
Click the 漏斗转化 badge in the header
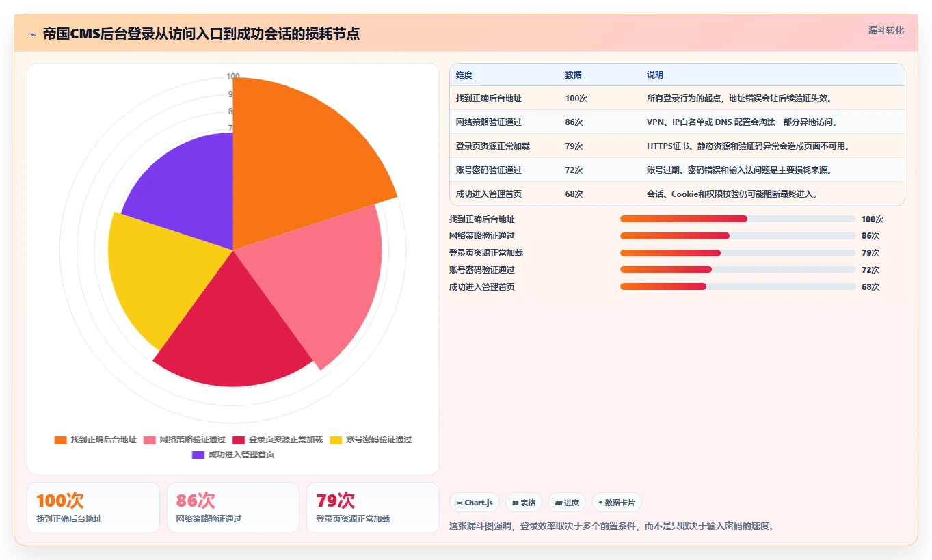[886, 30]
